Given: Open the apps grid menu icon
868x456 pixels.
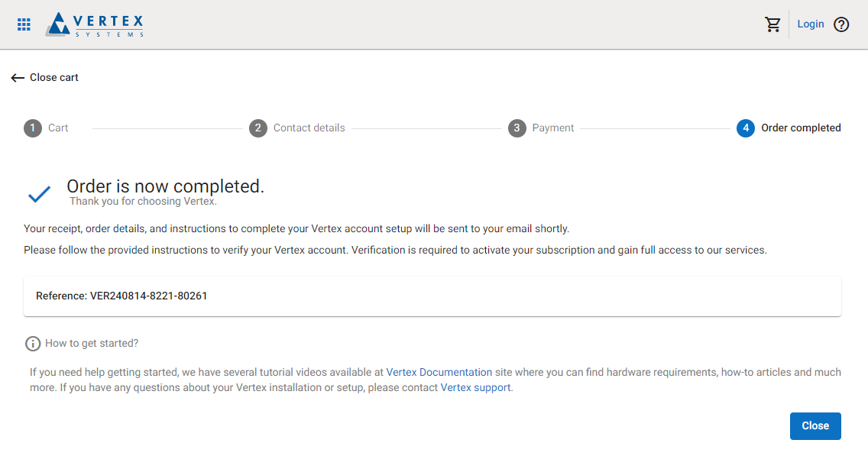Looking at the screenshot, I should pos(24,24).
